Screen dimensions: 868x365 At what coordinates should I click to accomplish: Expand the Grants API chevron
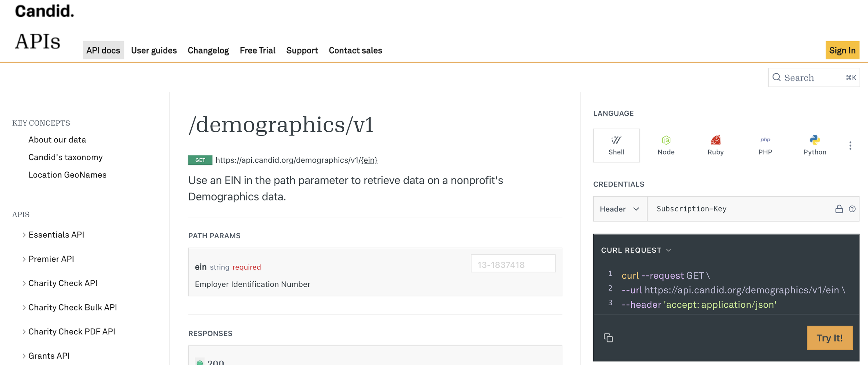[x=24, y=356]
